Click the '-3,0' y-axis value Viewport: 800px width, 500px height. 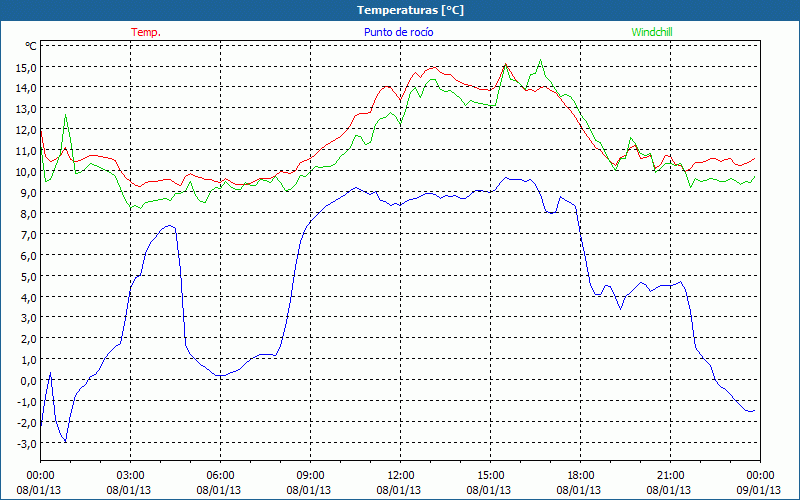click(x=27, y=444)
